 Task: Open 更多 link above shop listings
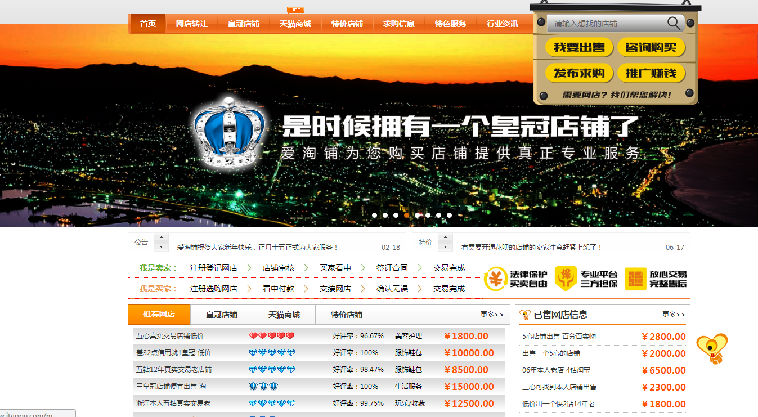coord(492,314)
